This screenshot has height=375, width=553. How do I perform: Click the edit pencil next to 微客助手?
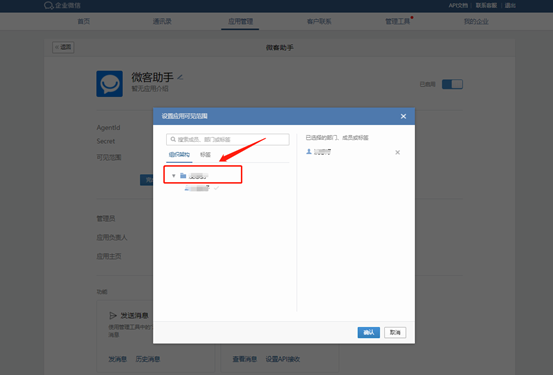[x=180, y=77]
